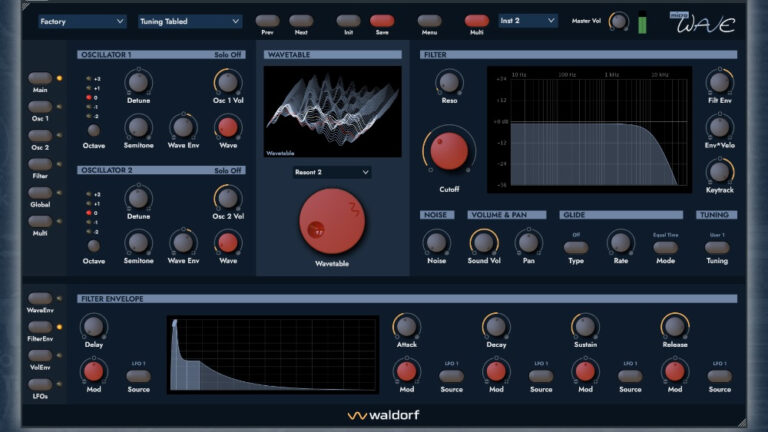Select the Multi page tab in sidebar

[x=40, y=221]
